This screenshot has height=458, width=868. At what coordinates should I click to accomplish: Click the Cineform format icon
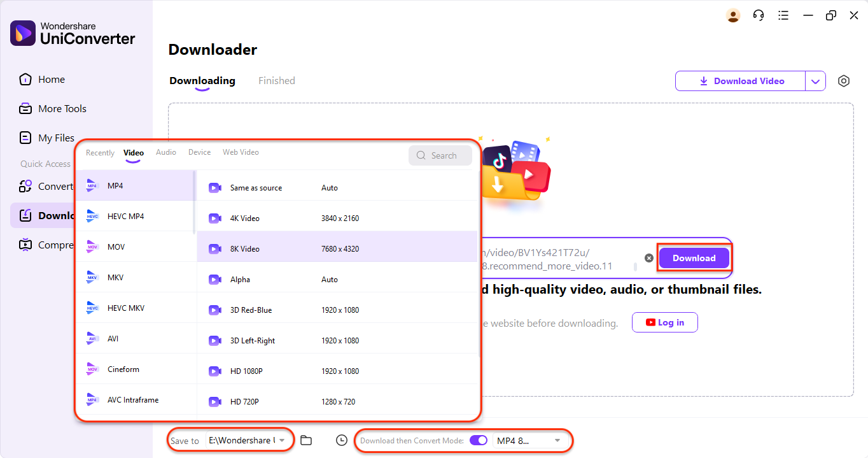click(x=93, y=369)
